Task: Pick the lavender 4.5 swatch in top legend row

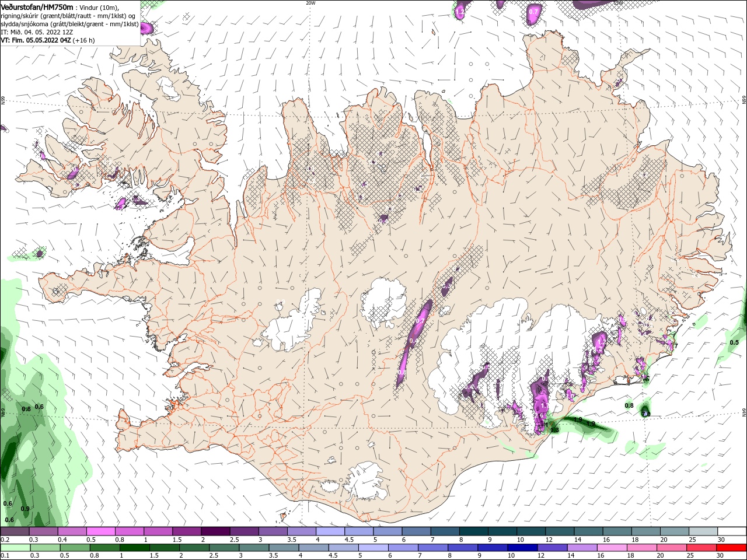Action: [x=358, y=531]
